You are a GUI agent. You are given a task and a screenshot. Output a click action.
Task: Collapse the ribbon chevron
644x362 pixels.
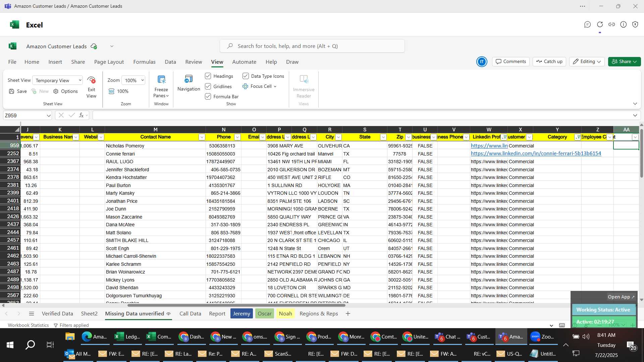click(x=635, y=104)
